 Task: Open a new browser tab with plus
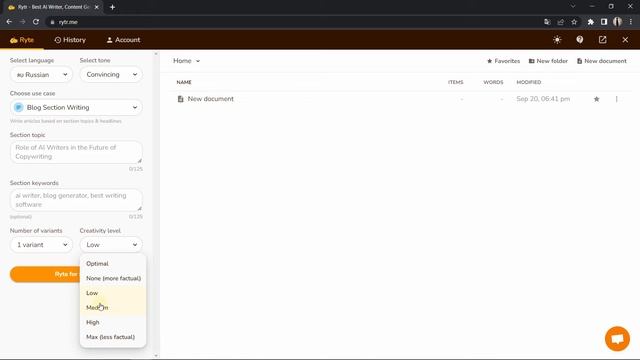tap(112, 7)
